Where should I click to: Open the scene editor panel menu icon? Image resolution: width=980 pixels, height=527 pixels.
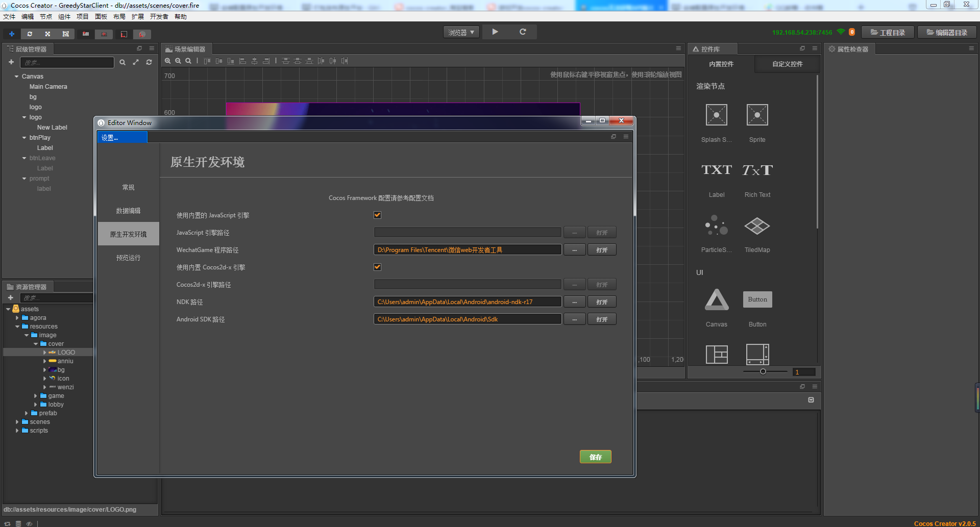pos(678,48)
